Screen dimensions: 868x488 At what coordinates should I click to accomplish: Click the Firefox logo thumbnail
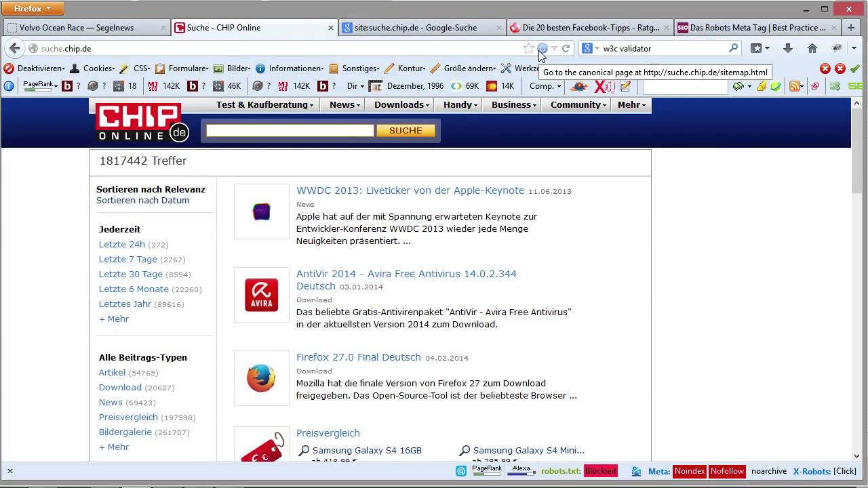(x=262, y=378)
